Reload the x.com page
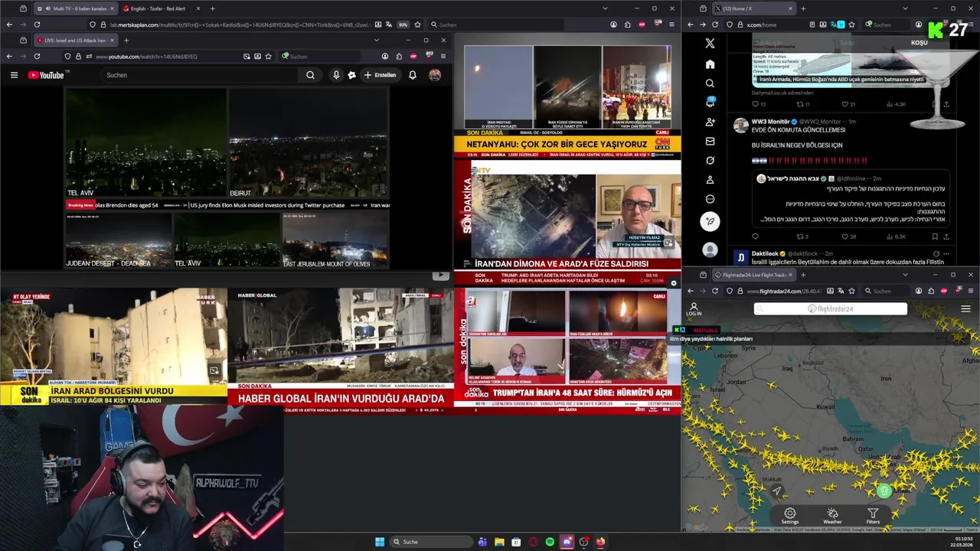 click(715, 24)
